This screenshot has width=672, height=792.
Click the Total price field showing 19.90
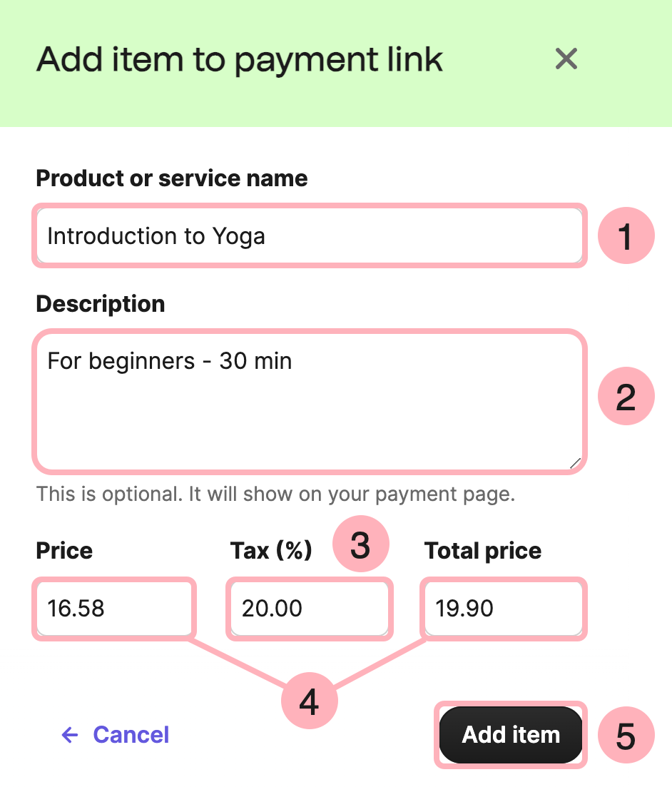[x=504, y=609]
